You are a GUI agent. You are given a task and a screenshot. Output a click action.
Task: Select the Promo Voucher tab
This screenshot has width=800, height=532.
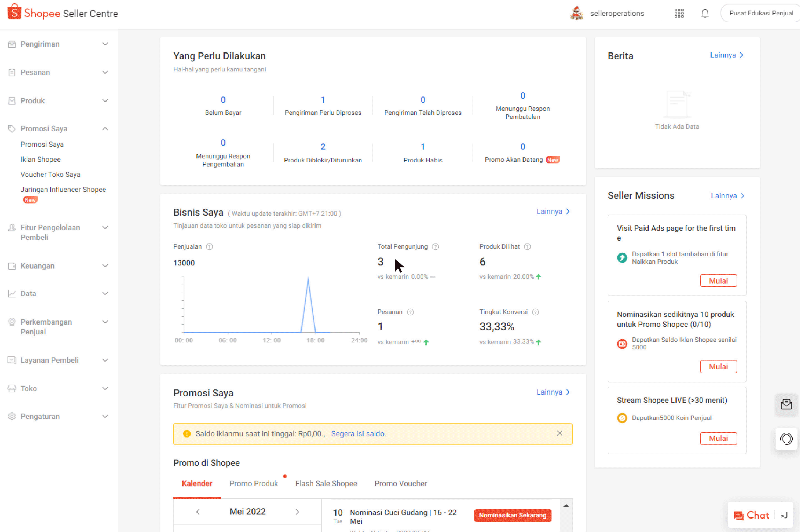pos(400,483)
